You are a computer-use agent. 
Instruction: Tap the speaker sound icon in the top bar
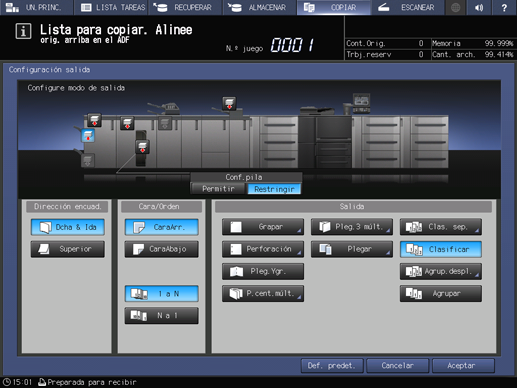coord(479,7)
